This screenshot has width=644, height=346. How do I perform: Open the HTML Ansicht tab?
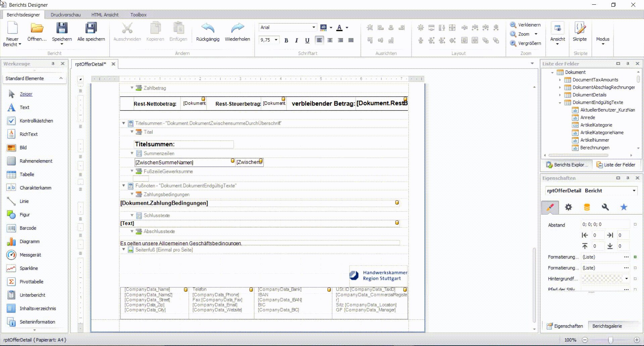click(105, 15)
